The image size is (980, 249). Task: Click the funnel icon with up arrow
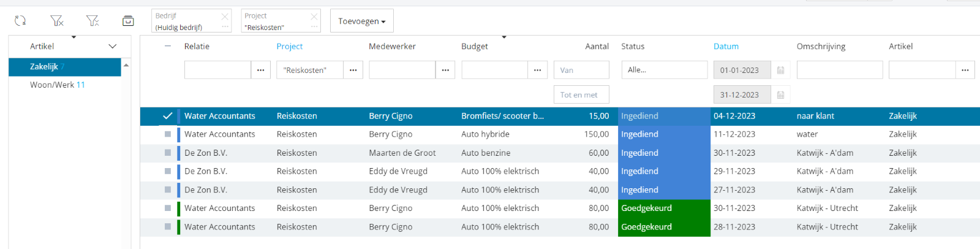point(92,21)
